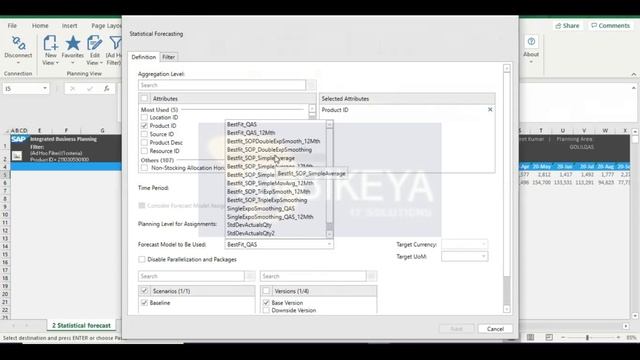Remove Product ID from Selected Attributes
640x360 pixels.
tap(490, 110)
